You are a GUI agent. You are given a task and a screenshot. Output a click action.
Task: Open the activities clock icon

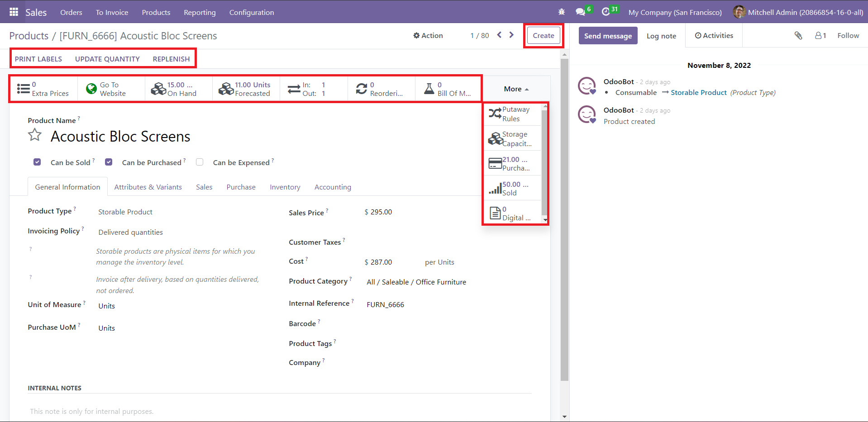[606, 12]
